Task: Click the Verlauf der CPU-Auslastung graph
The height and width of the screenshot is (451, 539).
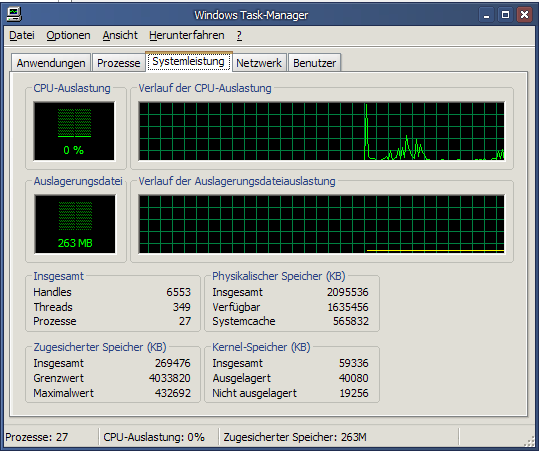Action: [321, 131]
